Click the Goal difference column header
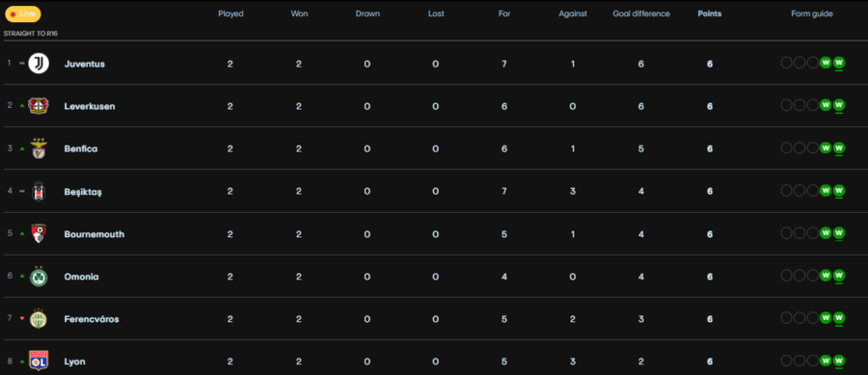 tap(641, 13)
